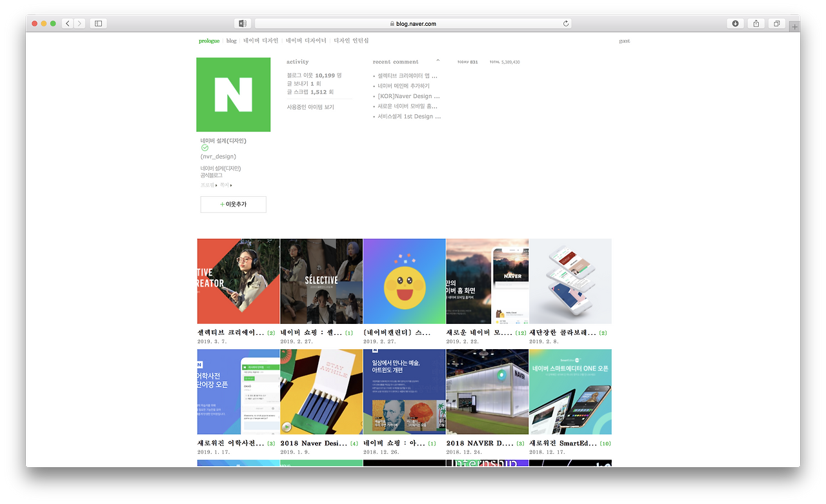Click the extension icon left of the address bar

click(243, 23)
